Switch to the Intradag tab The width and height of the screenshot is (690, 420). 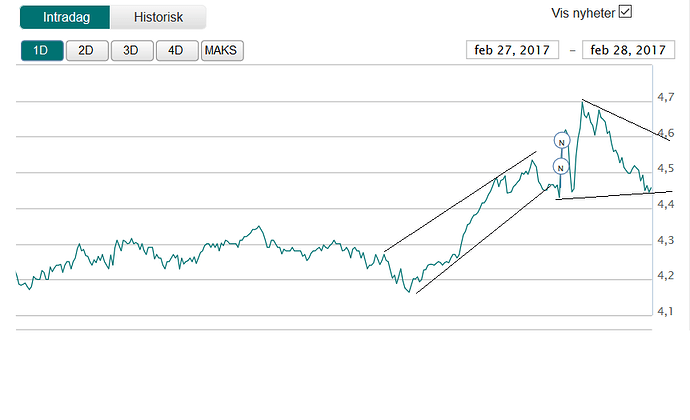(x=66, y=17)
